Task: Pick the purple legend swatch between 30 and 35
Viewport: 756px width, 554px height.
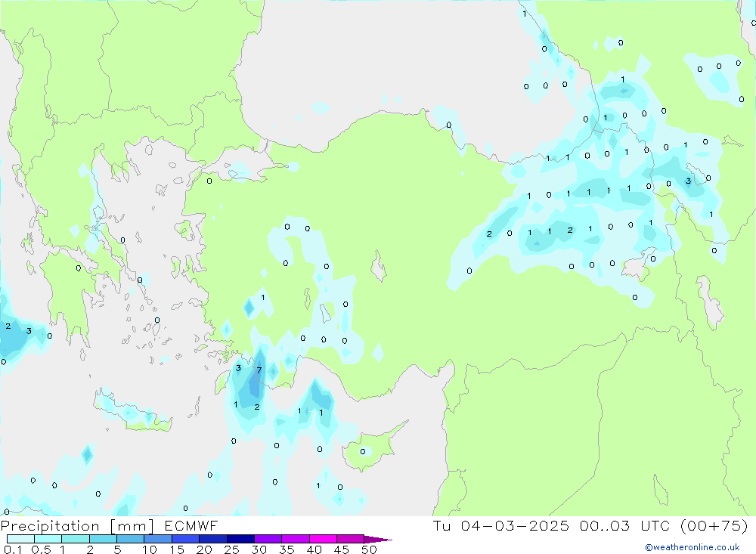Action: coord(268,539)
